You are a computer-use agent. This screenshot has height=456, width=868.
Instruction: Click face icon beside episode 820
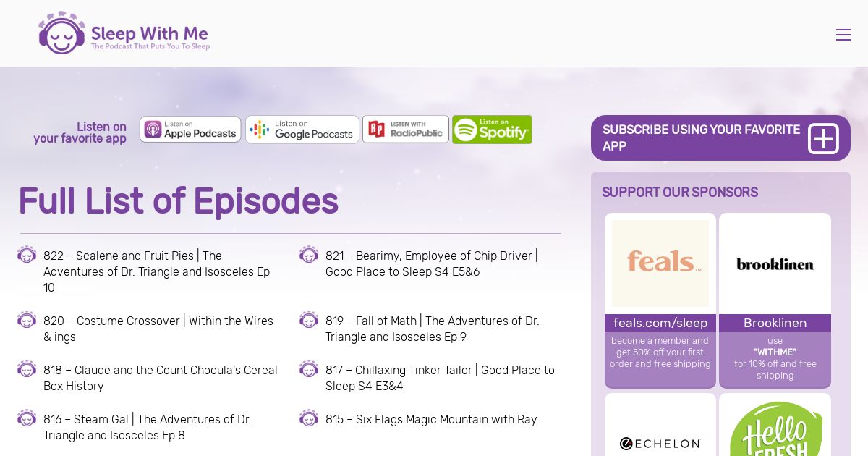[27, 320]
